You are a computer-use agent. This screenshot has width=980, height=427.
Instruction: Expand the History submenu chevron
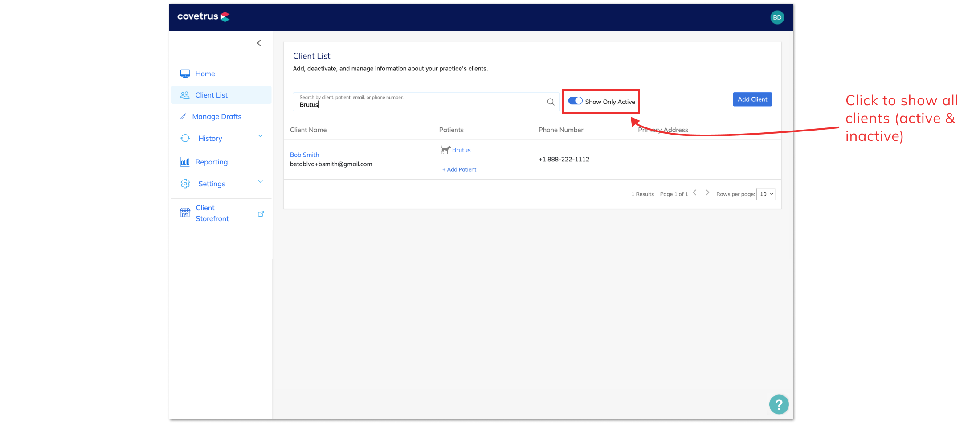pos(261,136)
